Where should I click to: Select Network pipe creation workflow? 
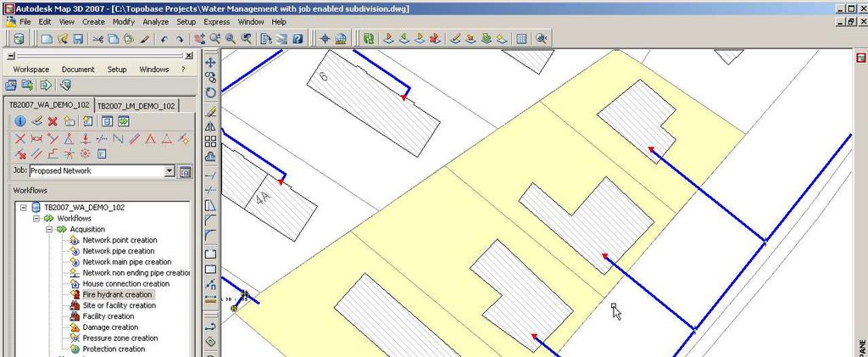click(x=119, y=251)
